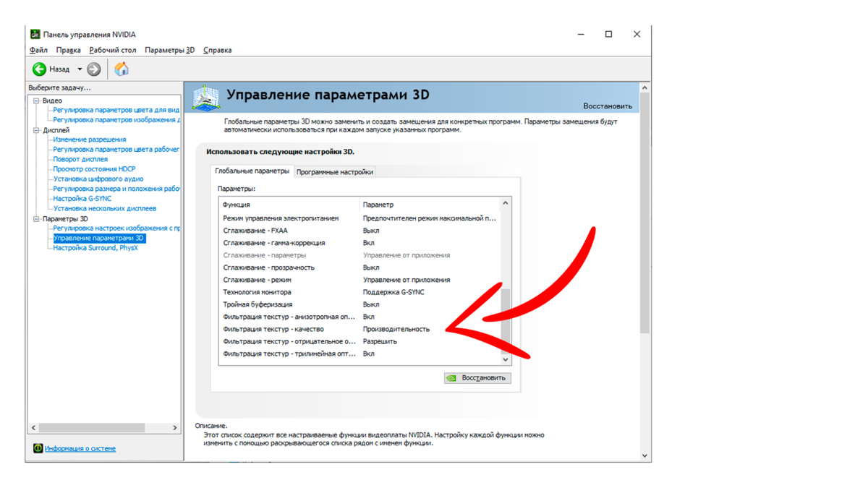Click the Сглаживание - FXAA row
Image resolution: width=868 pixels, height=488 pixels.
pyautogui.click(x=359, y=231)
